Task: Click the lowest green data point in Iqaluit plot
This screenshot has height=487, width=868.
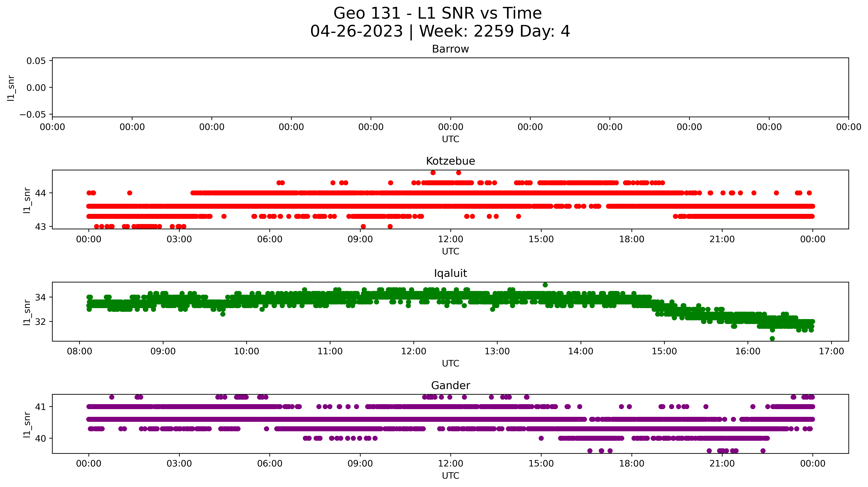Action: tap(772, 339)
